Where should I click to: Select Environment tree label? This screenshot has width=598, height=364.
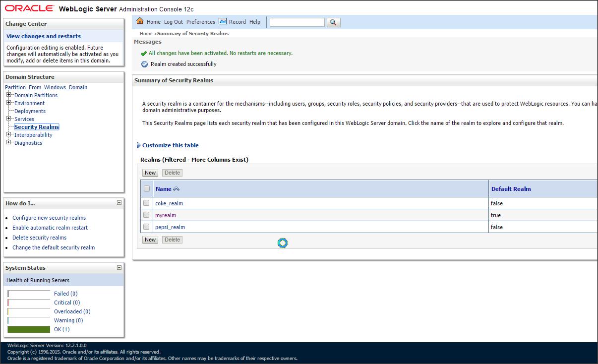click(30, 103)
